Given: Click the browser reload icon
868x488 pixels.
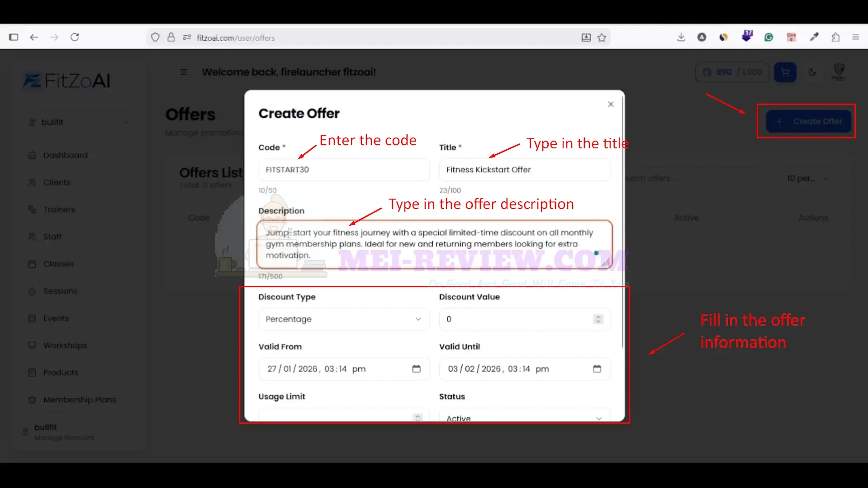Looking at the screenshot, I should coord(75,37).
